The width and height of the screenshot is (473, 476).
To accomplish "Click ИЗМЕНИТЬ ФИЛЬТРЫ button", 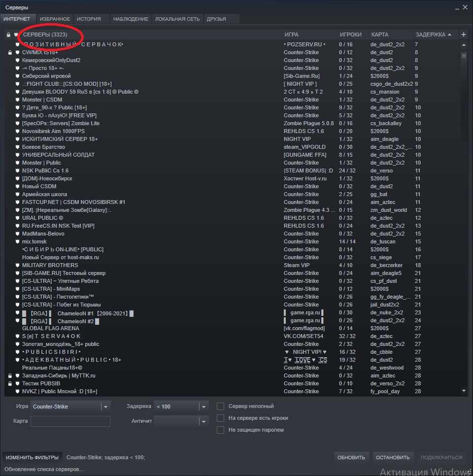I will pyautogui.click(x=32, y=457).
